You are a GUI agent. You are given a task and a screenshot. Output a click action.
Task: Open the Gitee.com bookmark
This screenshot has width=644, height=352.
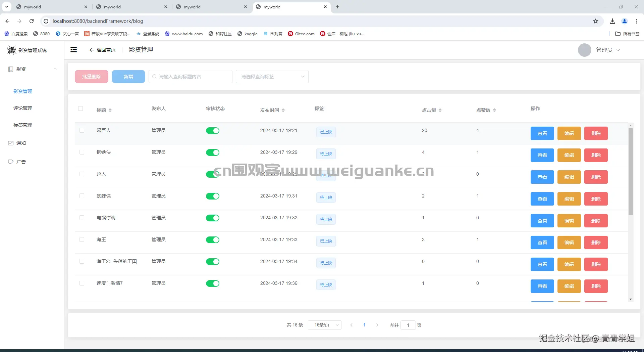[x=301, y=34]
